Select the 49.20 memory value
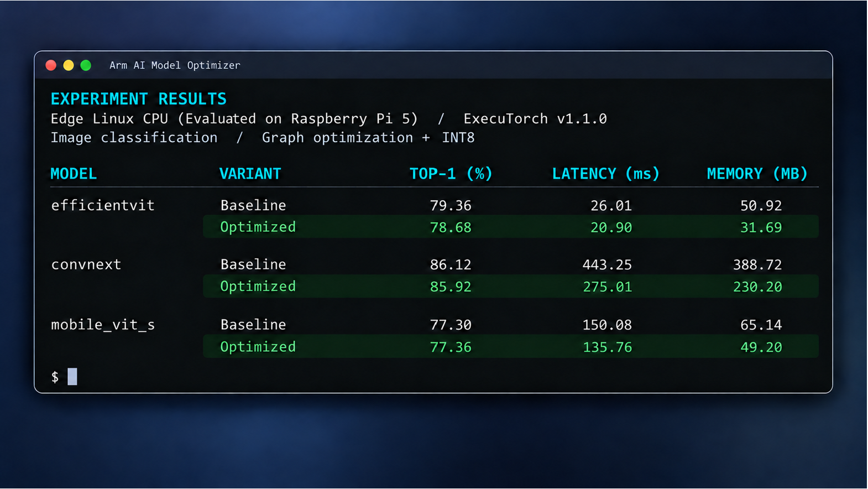 tap(761, 347)
